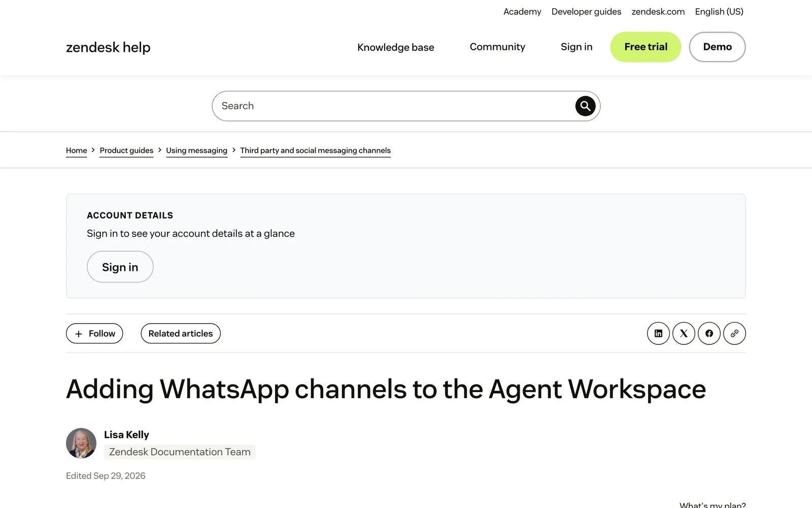The width and height of the screenshot is (812, 508).
Task: Click Sign in in the top navigation
Action: [x=577, y=47]
